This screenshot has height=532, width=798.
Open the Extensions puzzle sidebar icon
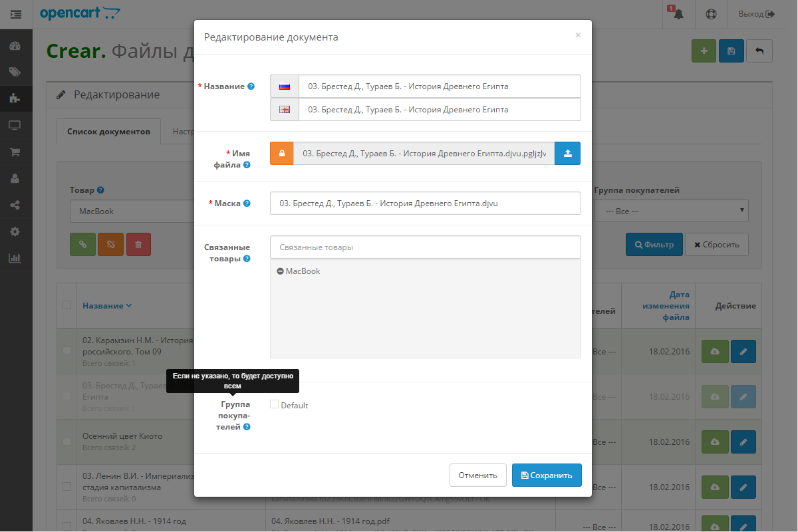[15, 98]
